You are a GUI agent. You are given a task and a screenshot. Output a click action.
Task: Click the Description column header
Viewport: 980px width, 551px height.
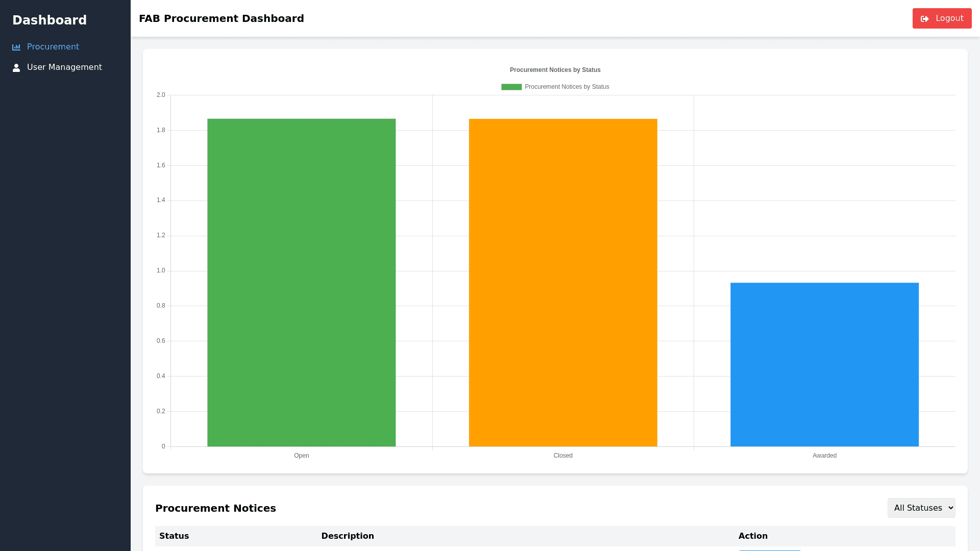pyautogui.click(x=347, y=536)
